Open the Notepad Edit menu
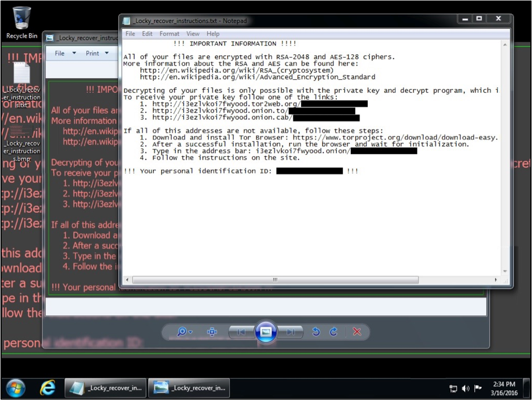This screenshot has width=532, height=400. tap(147, 34)
